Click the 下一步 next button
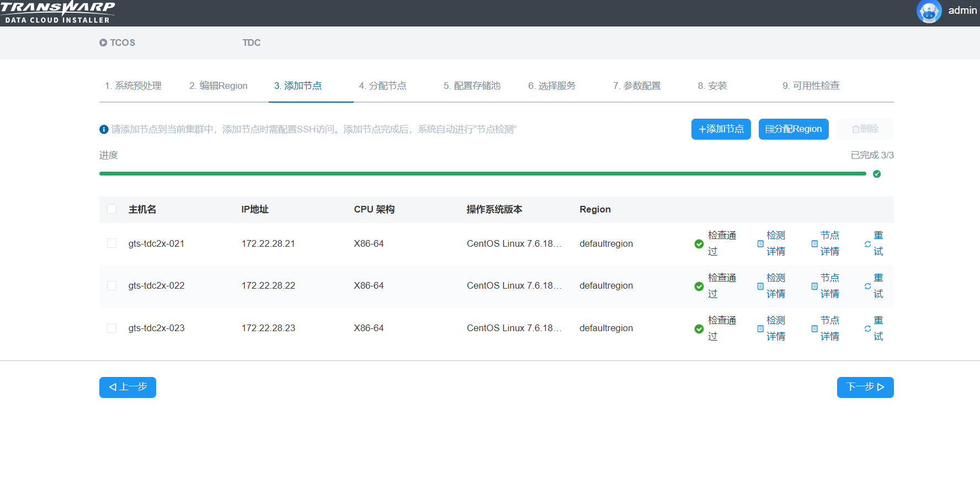 (x=865, y=387)
